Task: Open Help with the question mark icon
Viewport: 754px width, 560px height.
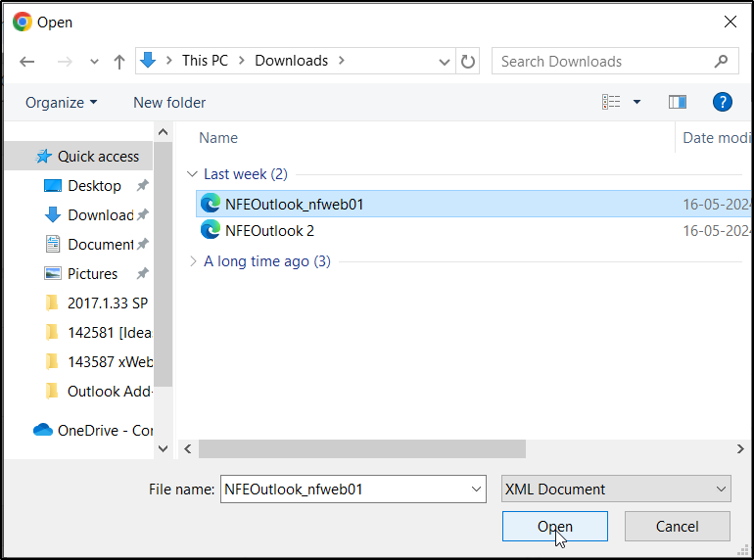Action: (x=723, y=102)
